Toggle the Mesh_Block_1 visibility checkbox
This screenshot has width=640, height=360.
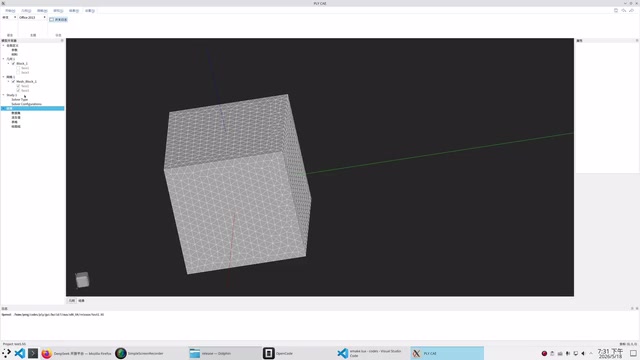[13, 82]
